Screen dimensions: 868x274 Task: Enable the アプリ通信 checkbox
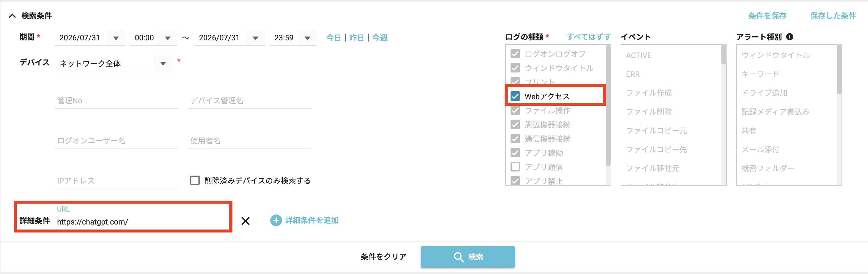[515, 167]
